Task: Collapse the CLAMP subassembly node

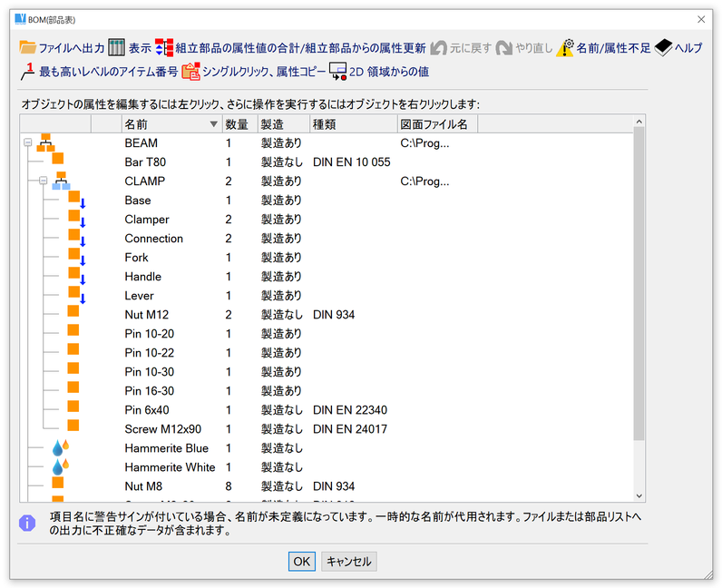Action: [x=43, y=181]
